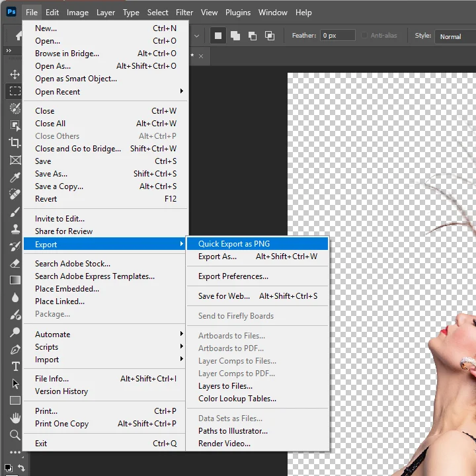The image size is (476, 476).
Task: Open Export Preferences...
Action: (x=257, y=276)
